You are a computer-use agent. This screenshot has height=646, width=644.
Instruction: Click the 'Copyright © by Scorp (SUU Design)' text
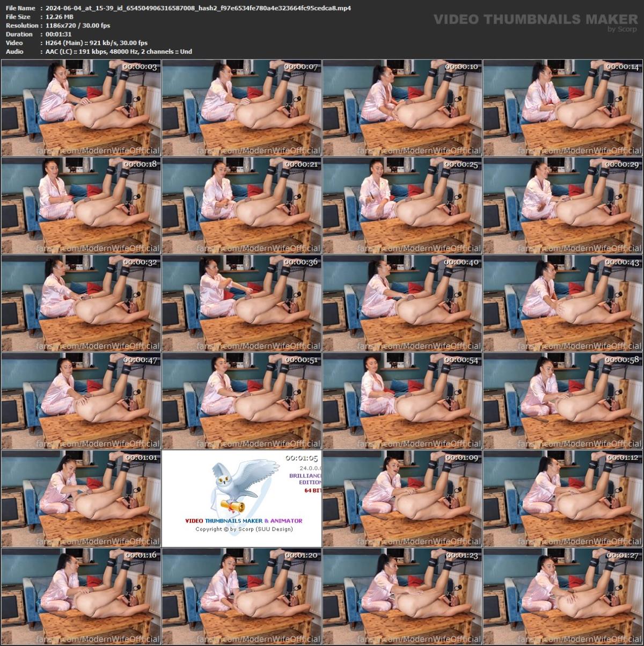tap(244, 529)
